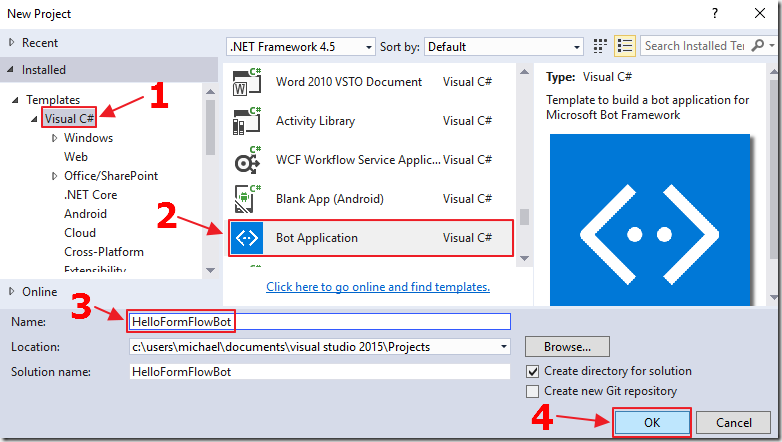
Task: Switch to small icons grid view
Action: pyautogui.click(x=600, y=46)
